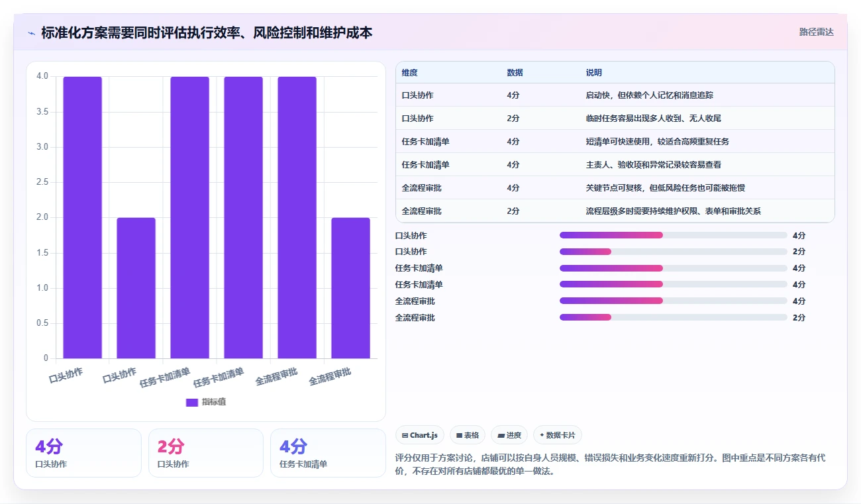Click the taller 口头协作 bar in the chart
The height and width of the screenshot is (504, 861).
pyautogui.click(x=83, y=217)
